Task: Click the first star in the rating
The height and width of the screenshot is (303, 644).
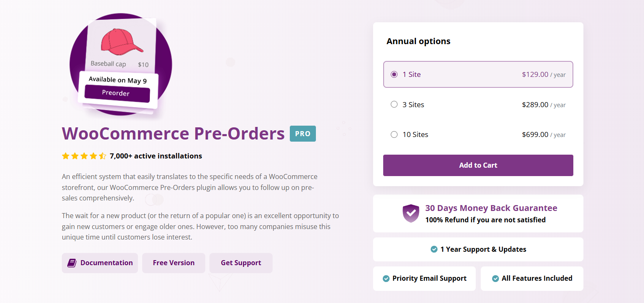Action: [66, 156]
